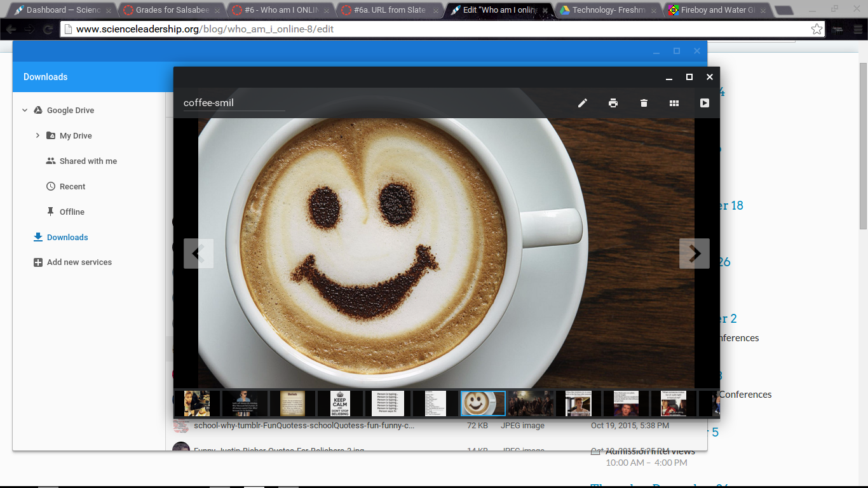Delete the image with the trash icon
The width and height of the screenshot is (868, 488).
[644, 103]
